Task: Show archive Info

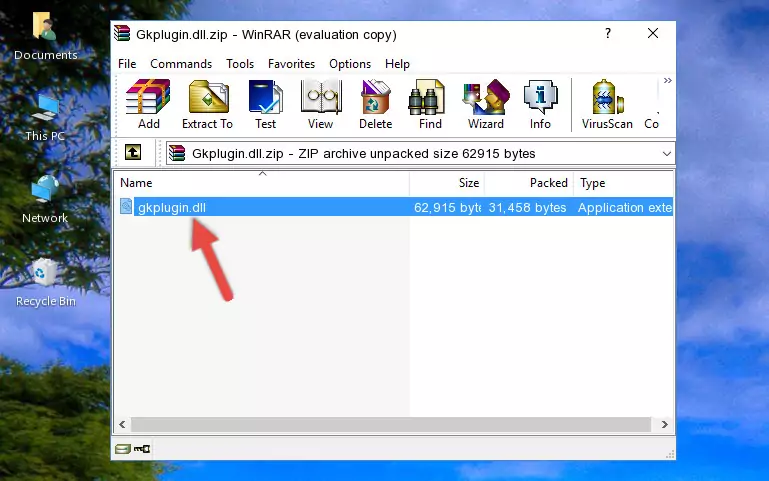Action: tap(540, 104)
